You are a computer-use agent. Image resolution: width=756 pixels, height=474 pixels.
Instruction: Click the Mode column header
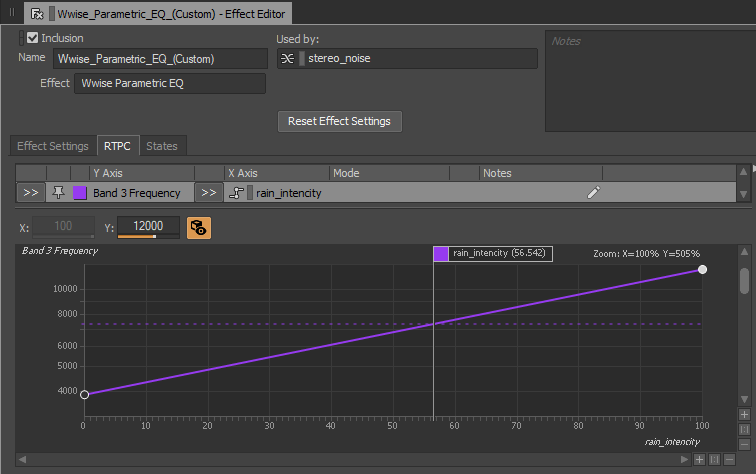390,173
